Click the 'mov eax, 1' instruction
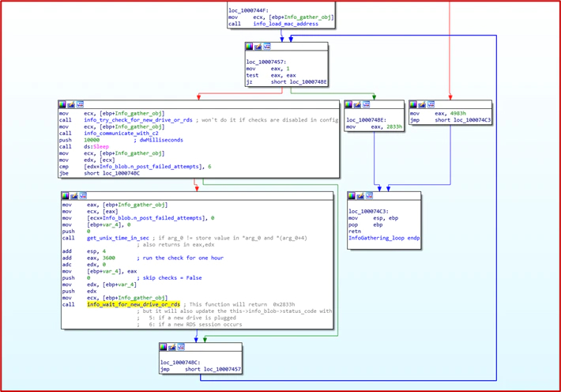The width and height of the screenshot is (561, 392). [x=268, y=69]
